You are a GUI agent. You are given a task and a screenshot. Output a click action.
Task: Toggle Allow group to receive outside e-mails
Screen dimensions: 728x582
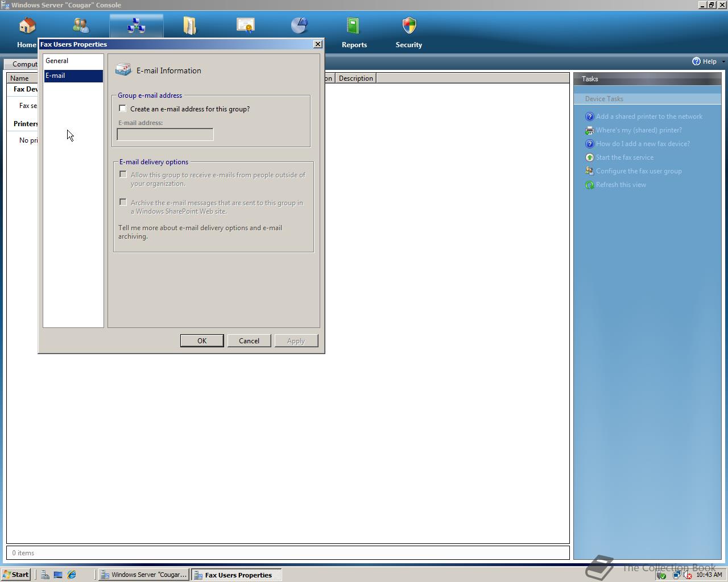[123, 174]
